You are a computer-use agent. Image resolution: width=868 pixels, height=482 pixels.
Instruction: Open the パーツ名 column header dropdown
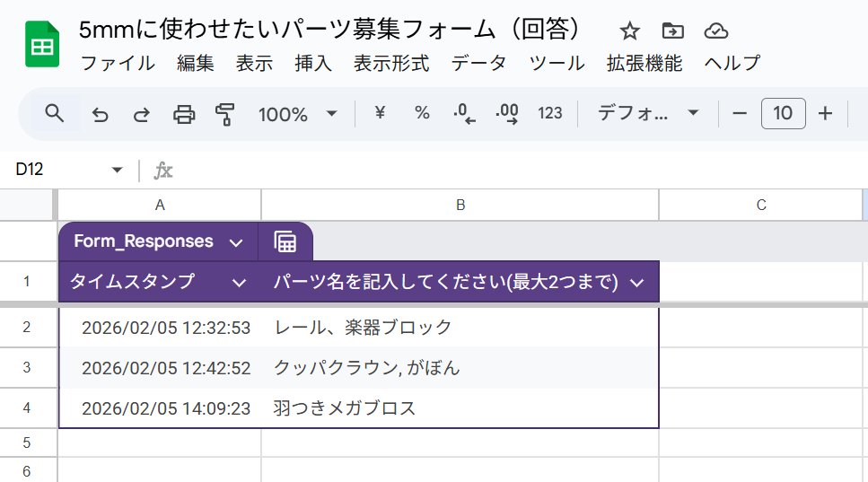[x=637, y=283]
